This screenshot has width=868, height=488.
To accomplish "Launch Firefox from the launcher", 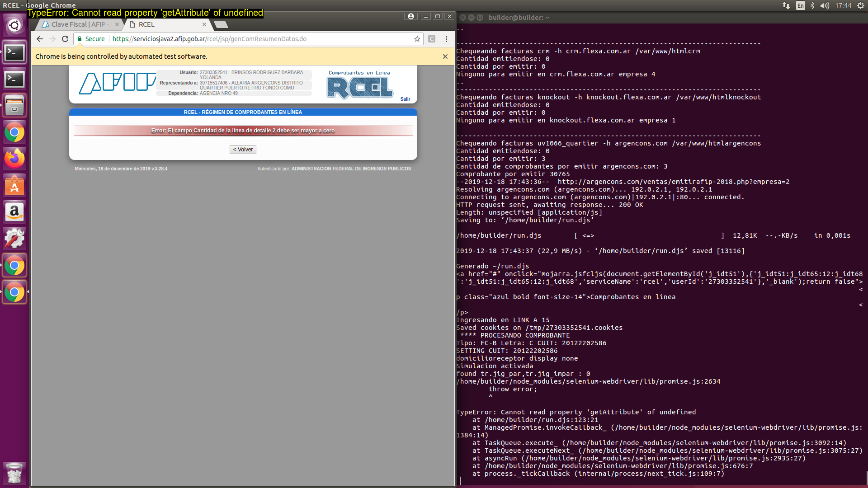I will (x=14, y=159).
